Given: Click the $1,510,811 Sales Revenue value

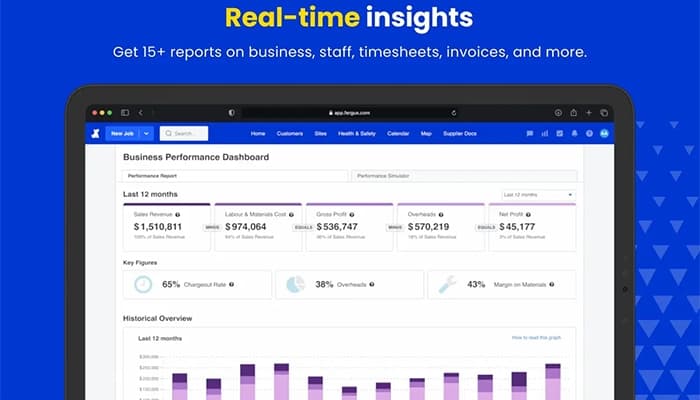Looking at the screenshot, I should pyautogui.click(x=158, y=227).
